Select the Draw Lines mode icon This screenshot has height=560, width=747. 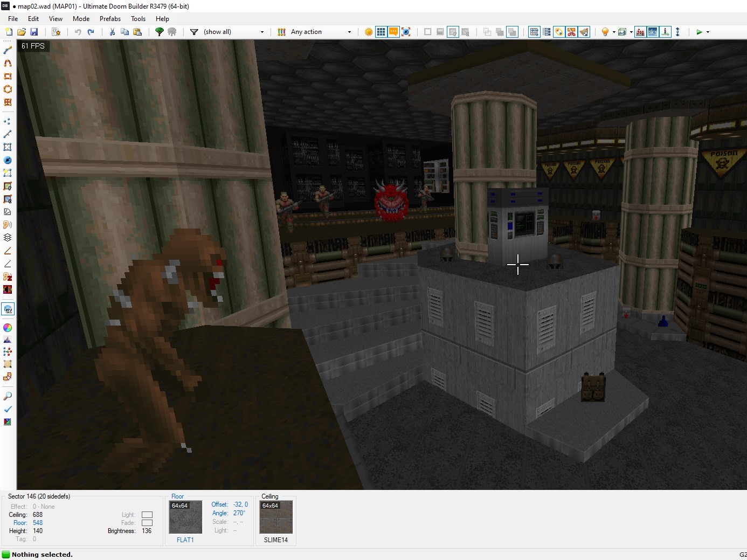[8, 50]
